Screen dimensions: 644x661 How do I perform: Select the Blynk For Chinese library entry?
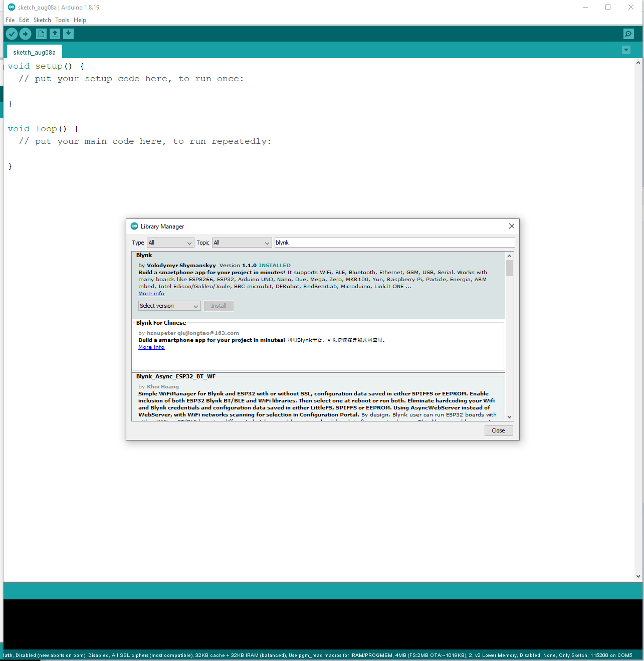pyautogui.click(x=318, y=345)
